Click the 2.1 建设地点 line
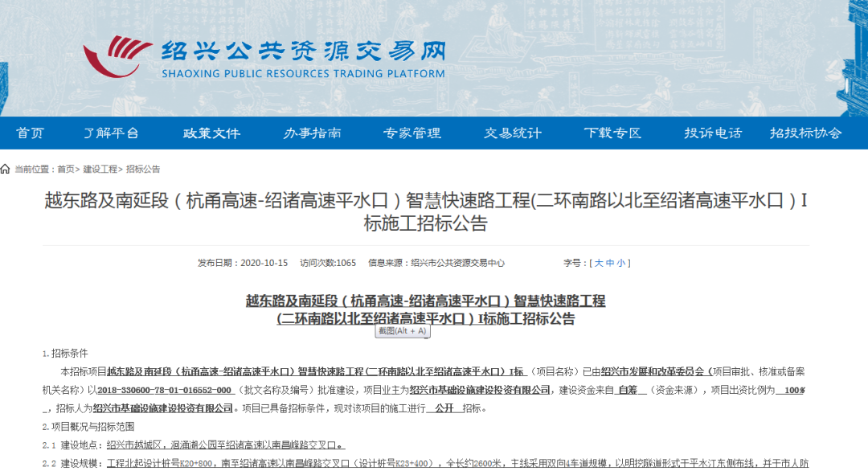Screen dimensions: 868x475 pyautogui.click(x=194, y=445)
